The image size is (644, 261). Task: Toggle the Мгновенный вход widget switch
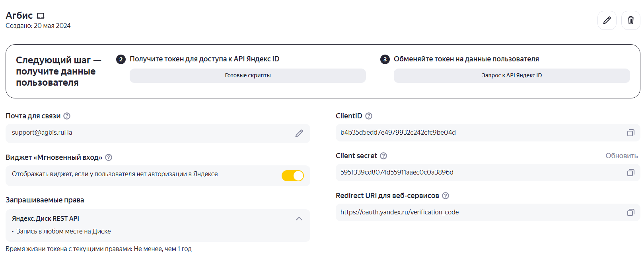point(293,176)
